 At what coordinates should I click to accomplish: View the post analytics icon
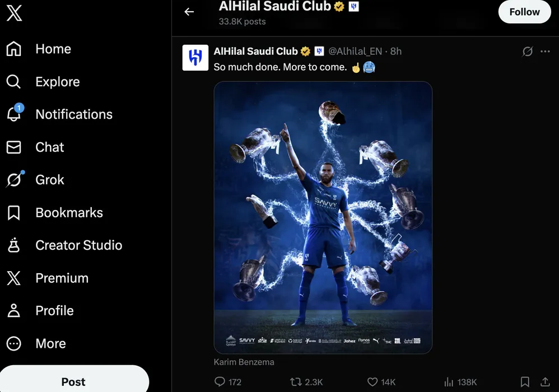click(449, 382)
